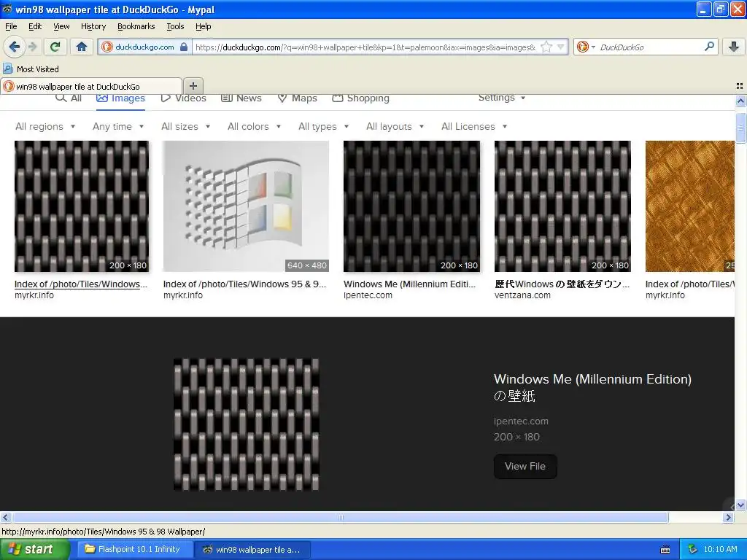Open the File menu

click(x=11, y=26)
